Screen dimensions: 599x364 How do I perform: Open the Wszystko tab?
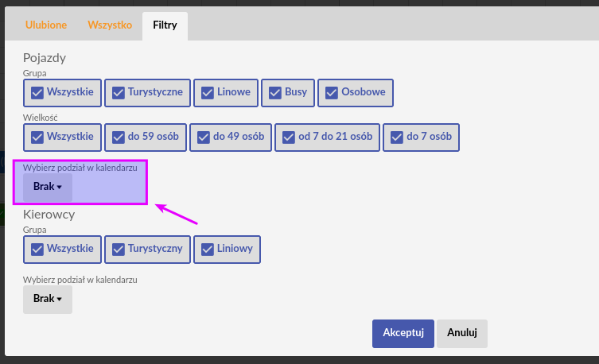point(110,25)
